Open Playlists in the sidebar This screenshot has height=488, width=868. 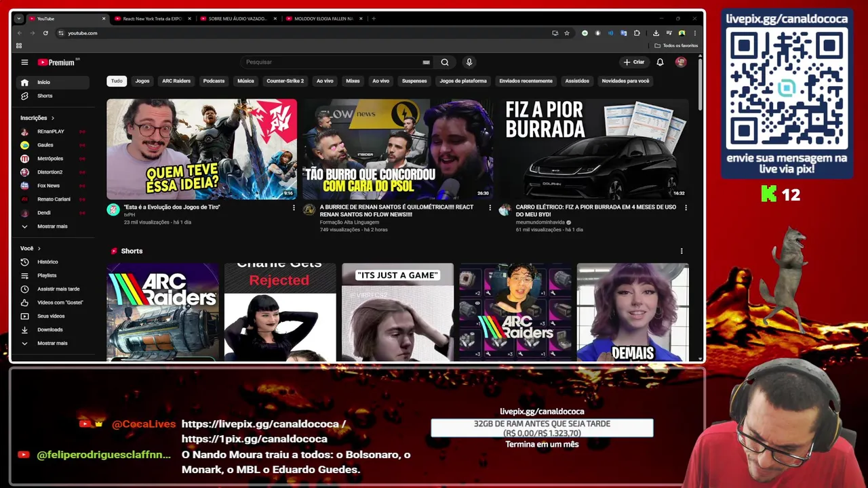coord(53,275)
